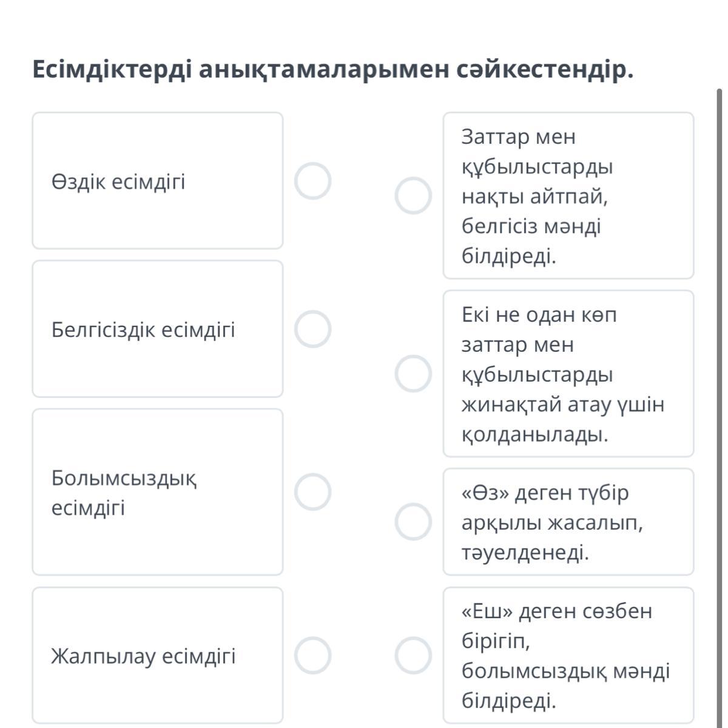Select circle next to 'жинақтай атау үшін' definition

pos(413,374)
